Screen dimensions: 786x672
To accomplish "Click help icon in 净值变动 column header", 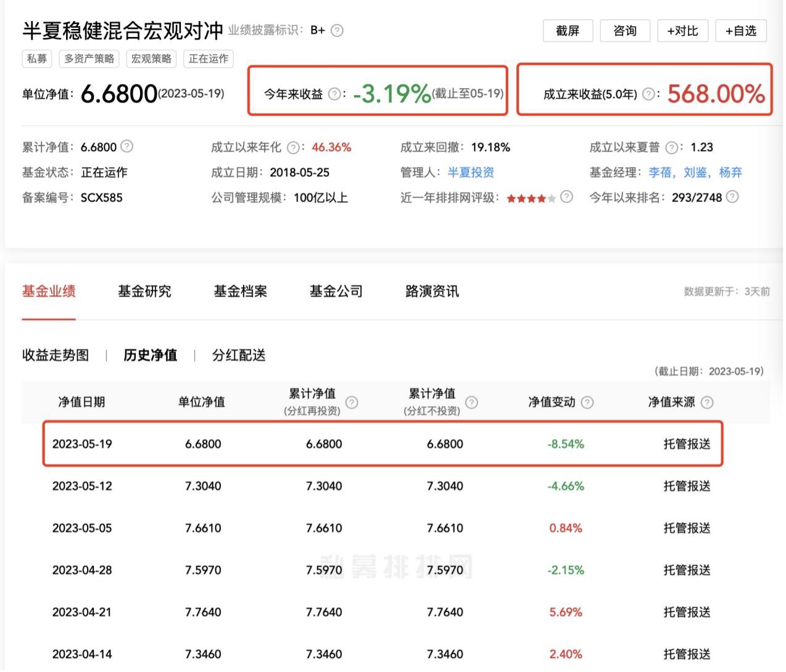I will [x=587, y=403].
